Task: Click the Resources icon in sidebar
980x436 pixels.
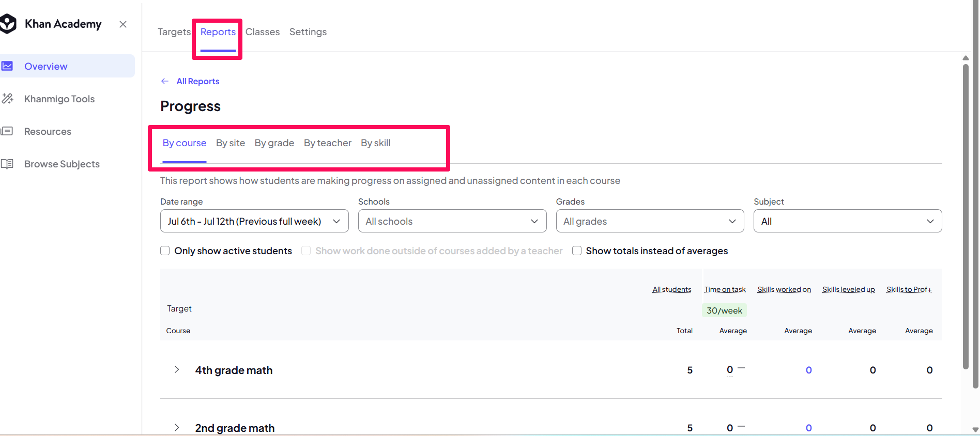Action: point(7,131)
